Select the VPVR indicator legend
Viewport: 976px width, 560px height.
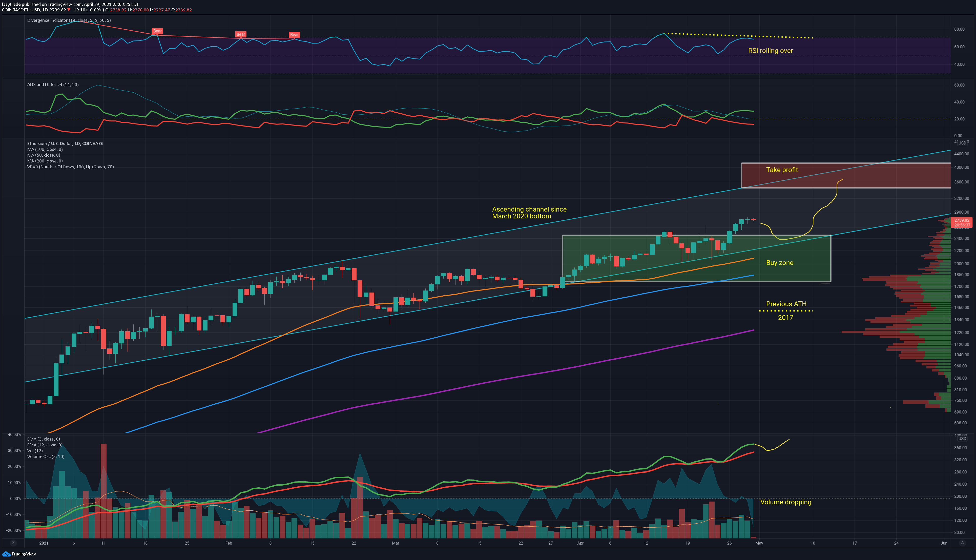pos(70,167)
